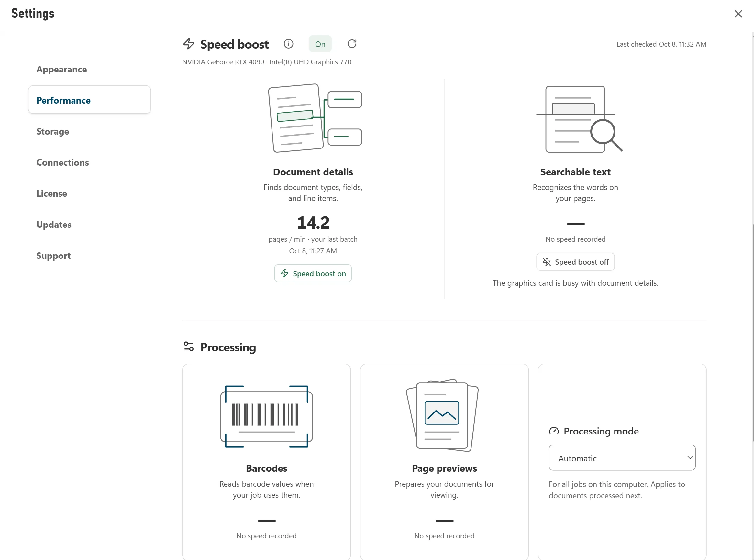The width and height of the screenshot is (754, 560).
Task: Click the lightning bolt Speed boost icon
Action: click(x=188, y=44)
